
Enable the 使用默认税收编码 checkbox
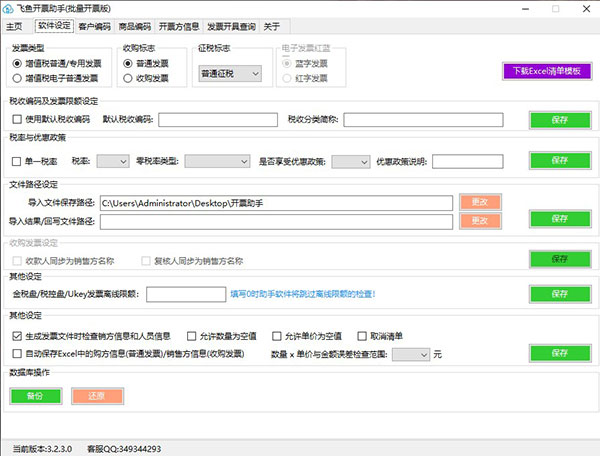point(16,120)
